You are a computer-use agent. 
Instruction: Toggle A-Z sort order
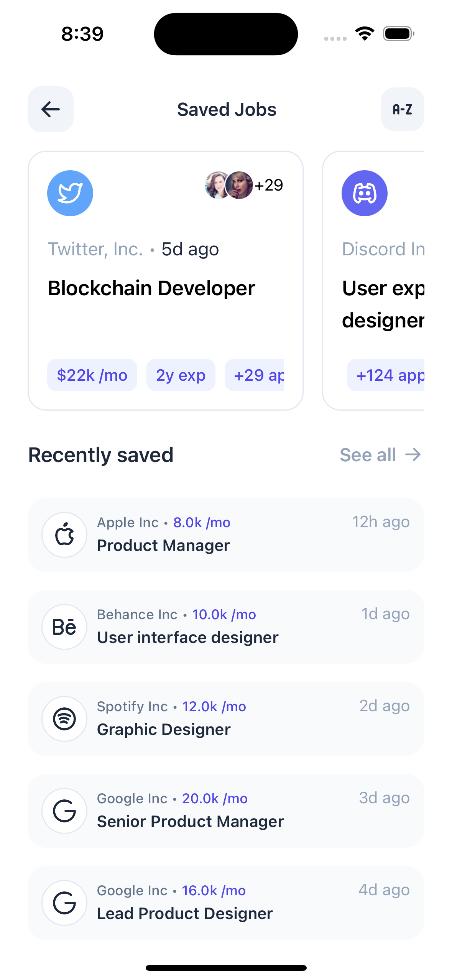402,109
